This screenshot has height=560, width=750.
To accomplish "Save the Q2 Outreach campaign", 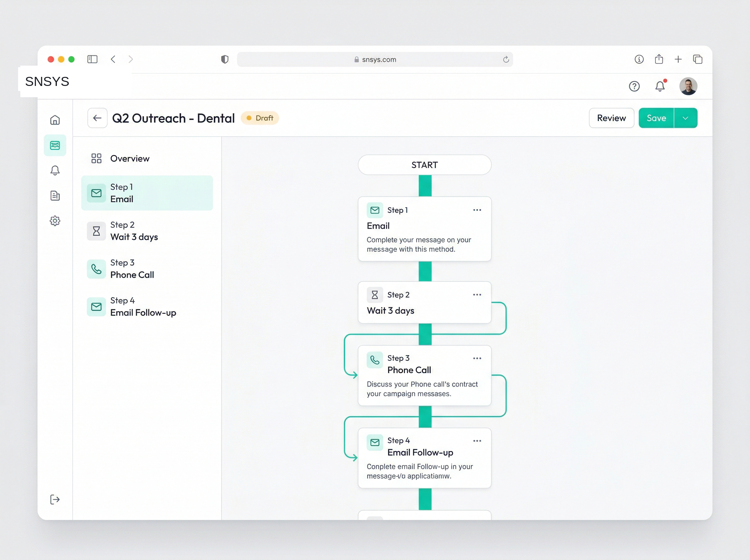I will coord(656,117).
